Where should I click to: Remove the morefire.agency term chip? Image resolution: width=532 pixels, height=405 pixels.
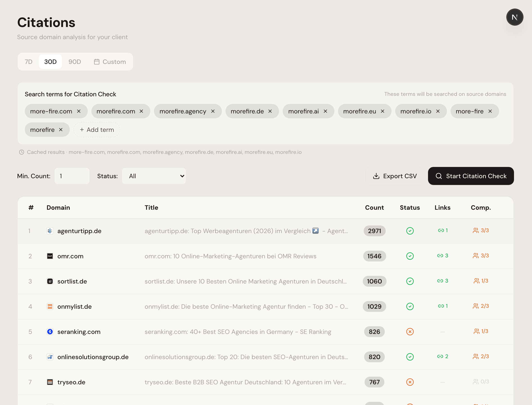coord(213,111)
